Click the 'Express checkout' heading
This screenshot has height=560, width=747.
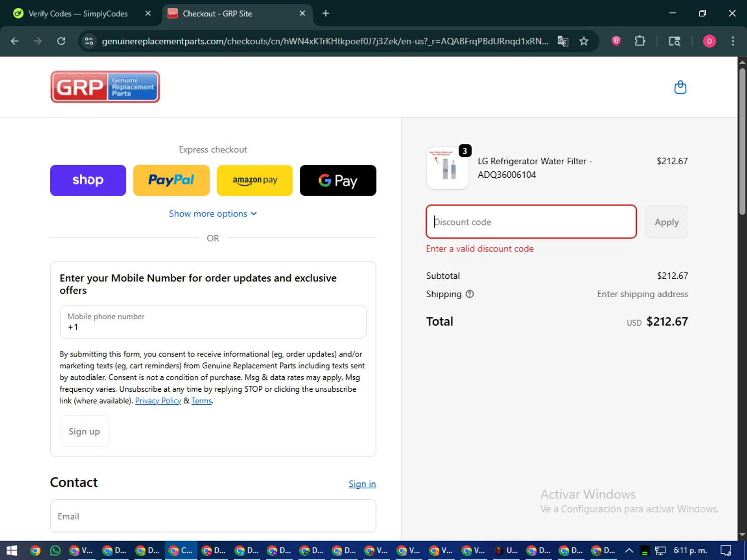coord(213,149)
